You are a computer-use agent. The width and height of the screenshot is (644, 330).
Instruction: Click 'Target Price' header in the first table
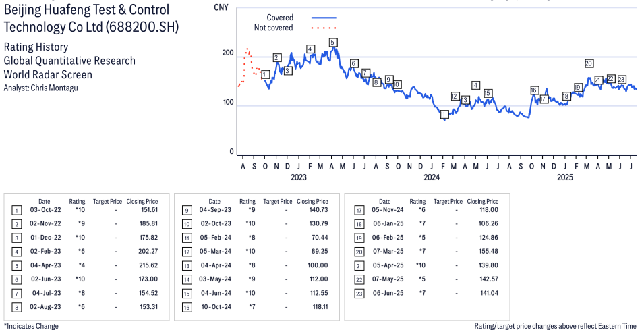point(107,201)
